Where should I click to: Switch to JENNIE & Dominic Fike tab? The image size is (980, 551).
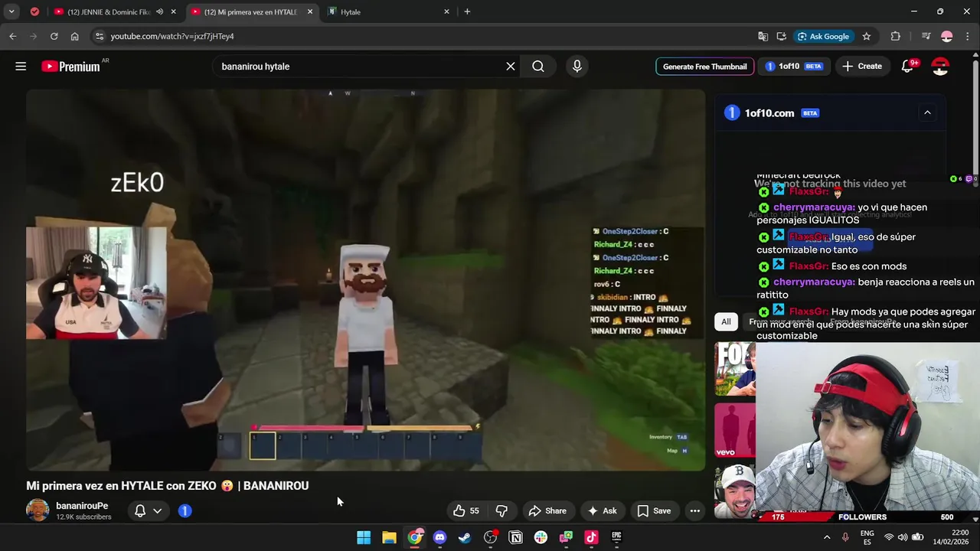(x=113, y=11)
